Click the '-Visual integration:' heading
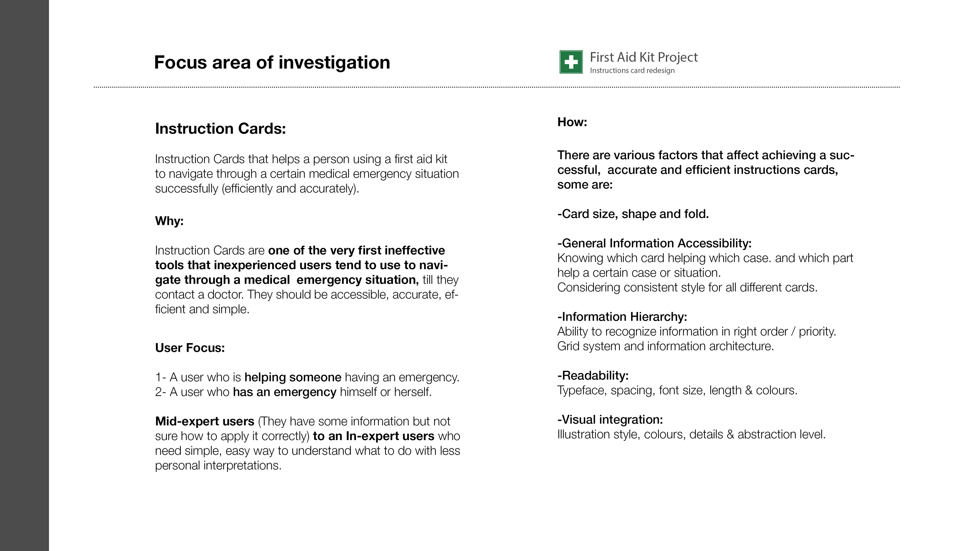Image resolution: width=980 pixels, height=551 pixels. point(610,420)
